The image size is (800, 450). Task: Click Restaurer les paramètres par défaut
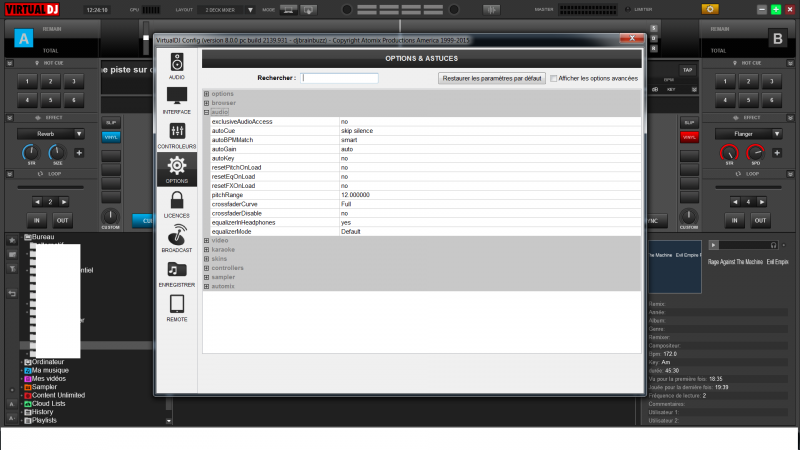[492, 79]
